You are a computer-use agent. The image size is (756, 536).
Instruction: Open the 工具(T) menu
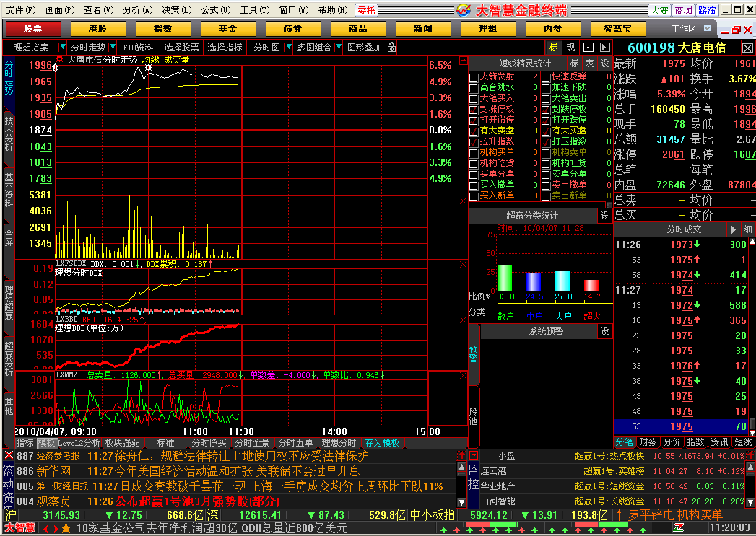[x=255, y=9]
